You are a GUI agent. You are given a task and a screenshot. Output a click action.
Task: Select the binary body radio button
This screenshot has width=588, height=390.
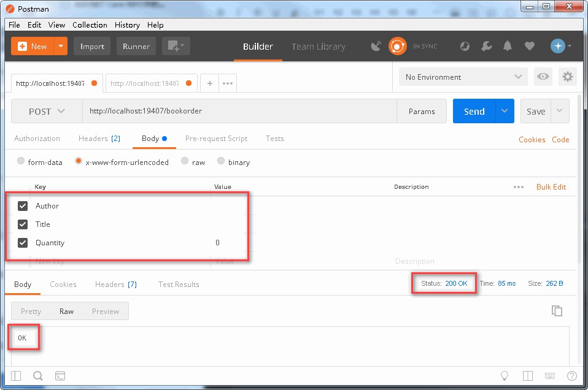click(x=221, y=161)
